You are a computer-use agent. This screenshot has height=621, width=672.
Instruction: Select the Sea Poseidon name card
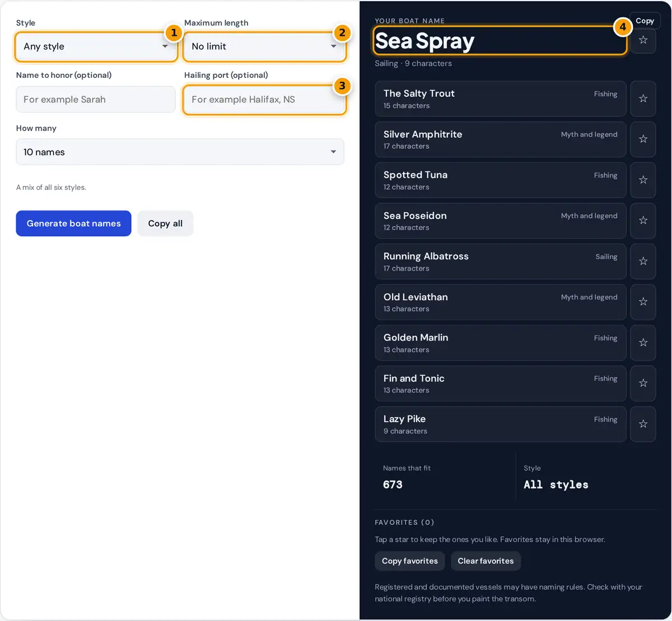[501, 221]
